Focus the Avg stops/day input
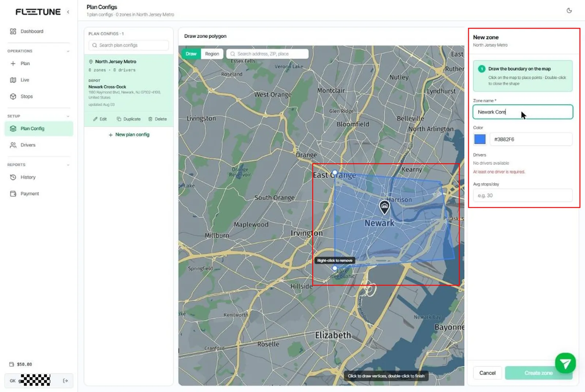 click(x=523, y=196)
